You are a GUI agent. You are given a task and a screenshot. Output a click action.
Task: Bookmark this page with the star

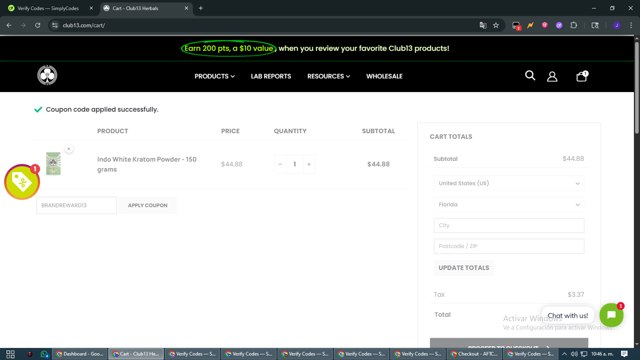coord(496,25)
